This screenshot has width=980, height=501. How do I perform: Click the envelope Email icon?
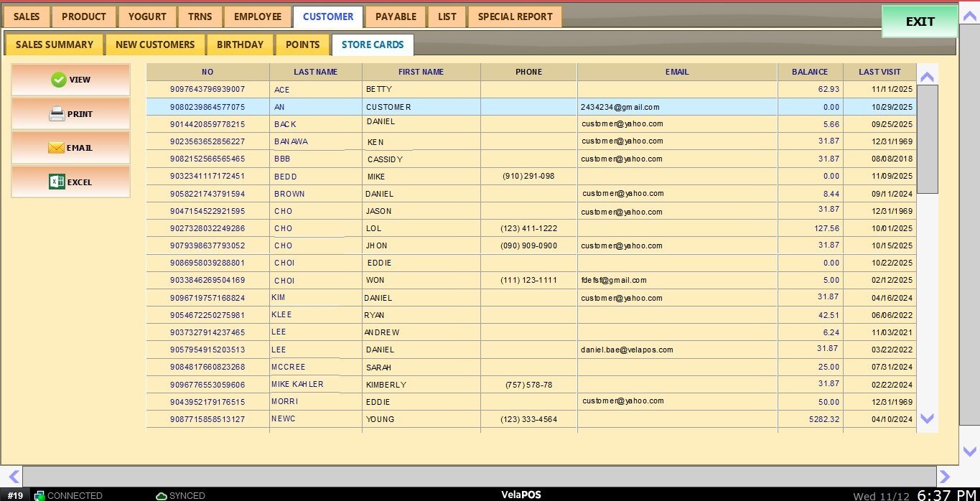point(57,148)
